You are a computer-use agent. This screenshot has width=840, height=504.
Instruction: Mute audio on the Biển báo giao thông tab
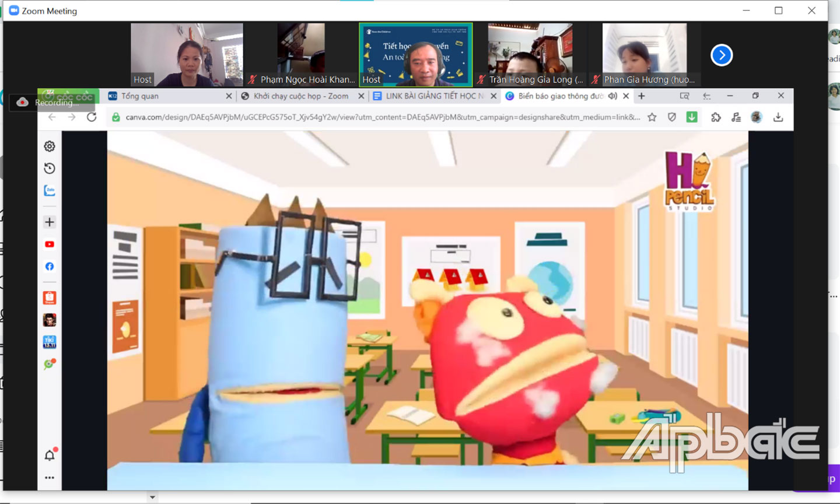[612, 96]
